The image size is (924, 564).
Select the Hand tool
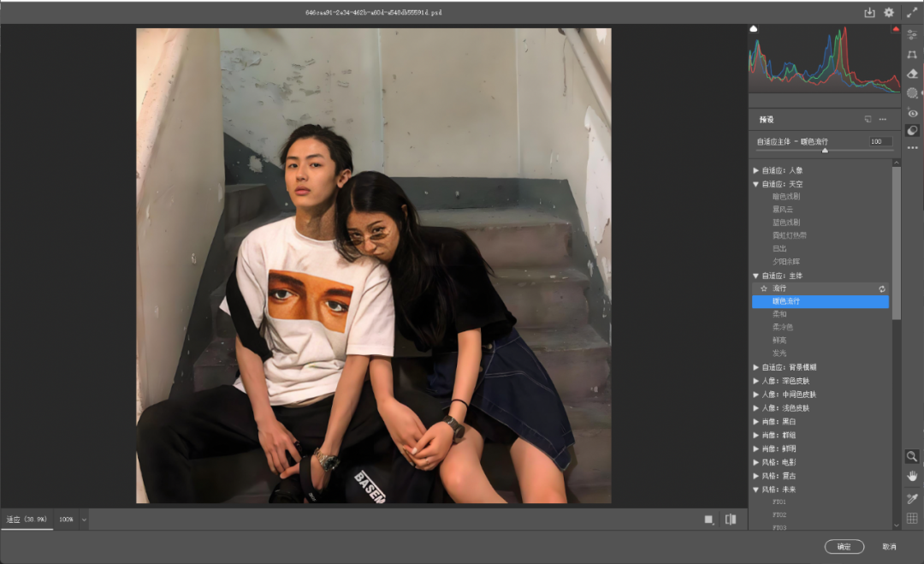point(912,476)
